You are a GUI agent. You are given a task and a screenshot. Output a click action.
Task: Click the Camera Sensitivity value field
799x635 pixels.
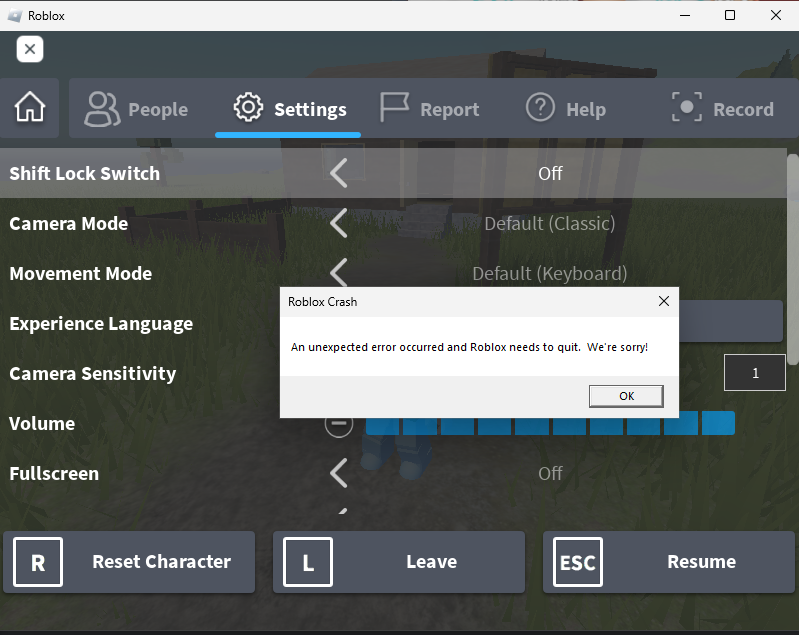click(755, 373)
